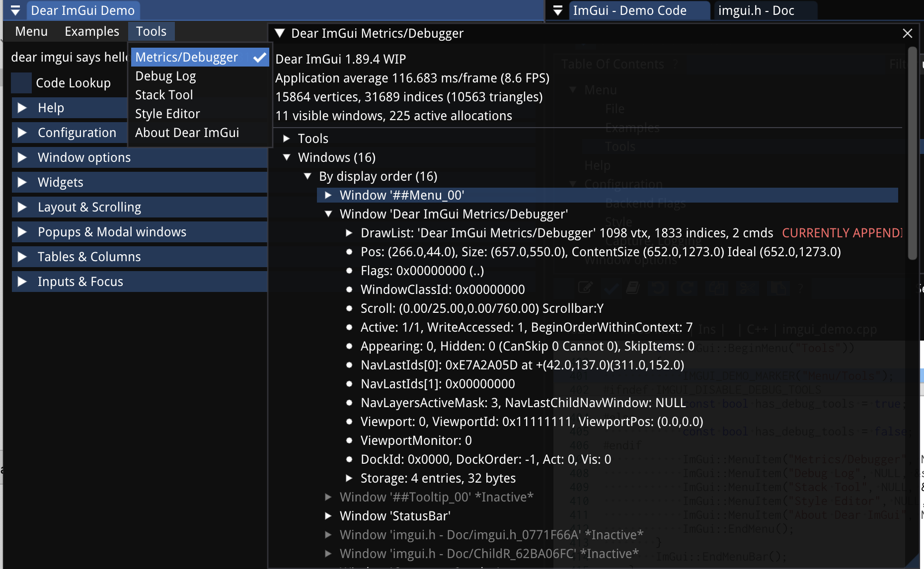Expand the Storage: 4 entries node
The height and width of the screenshot is (569, 924).
(x=349, y=478)
